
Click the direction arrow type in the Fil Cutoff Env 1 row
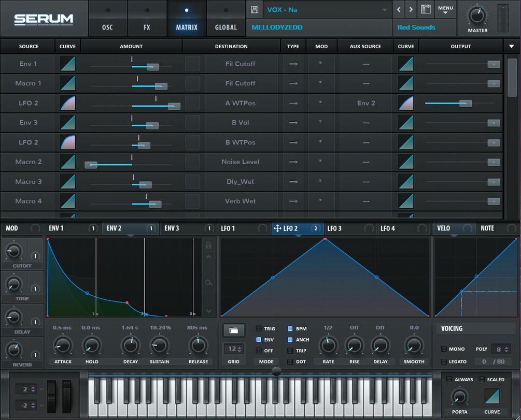293,64
